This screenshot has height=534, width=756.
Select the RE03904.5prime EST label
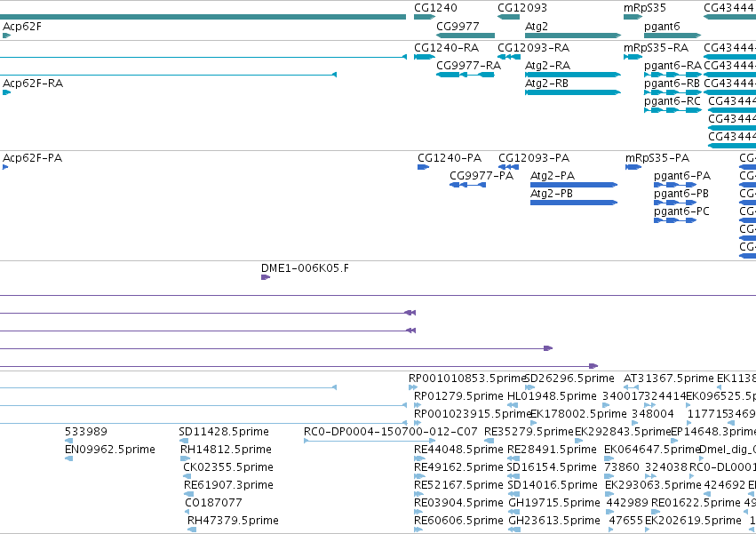coord(458,503)
